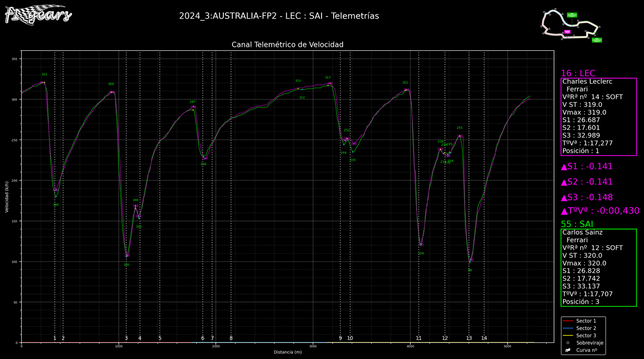The width and height of the screenshot is (644, 359).
Task: Click the red 'Sector 1' legend line
Action: click(x=568, y=321)
